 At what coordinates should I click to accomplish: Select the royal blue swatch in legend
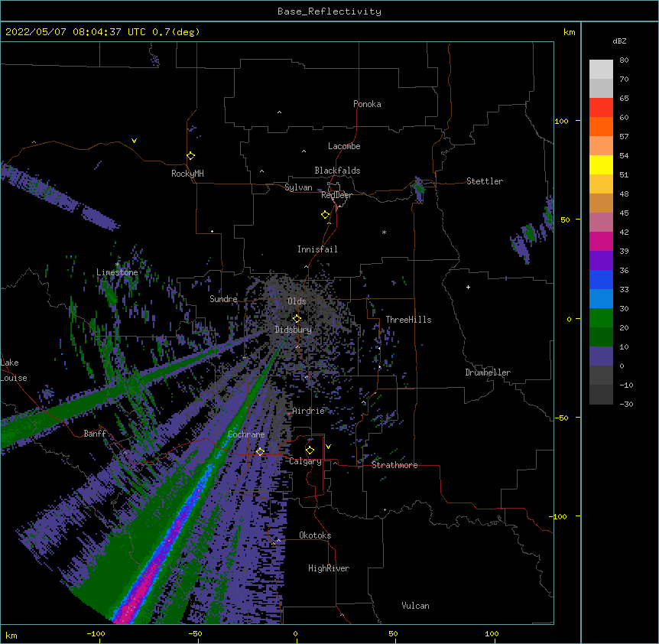click(x=601, y=280)
